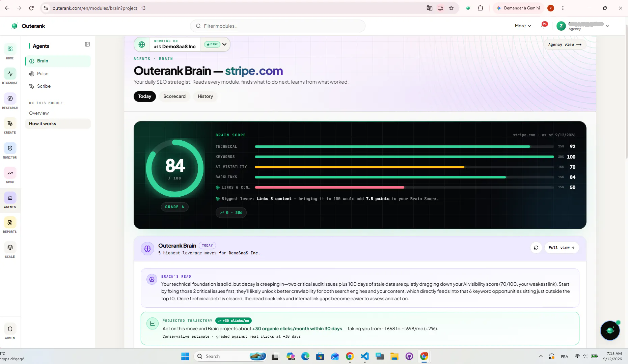This screenshot has width=628, height=364.
Task: Click the Technical score bar
Action: coord(404,147)
